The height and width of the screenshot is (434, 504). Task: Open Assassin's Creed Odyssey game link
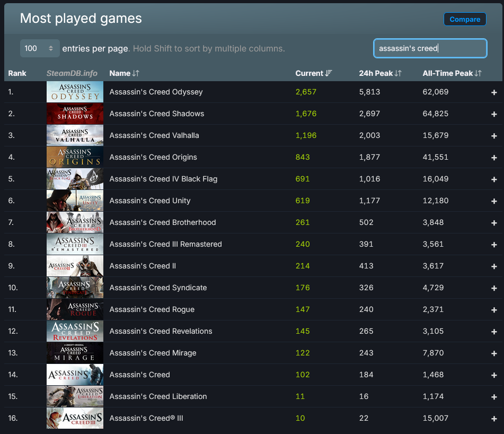[156, 92]
